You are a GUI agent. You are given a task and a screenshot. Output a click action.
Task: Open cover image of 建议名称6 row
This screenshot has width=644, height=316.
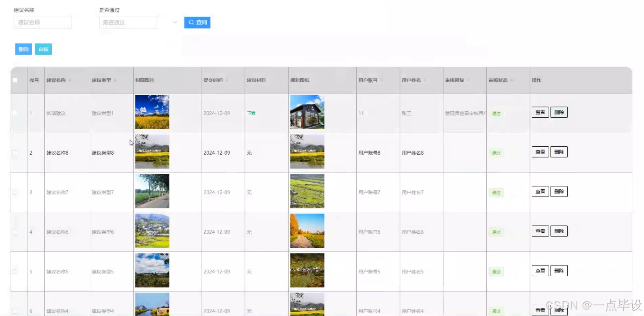152,231
